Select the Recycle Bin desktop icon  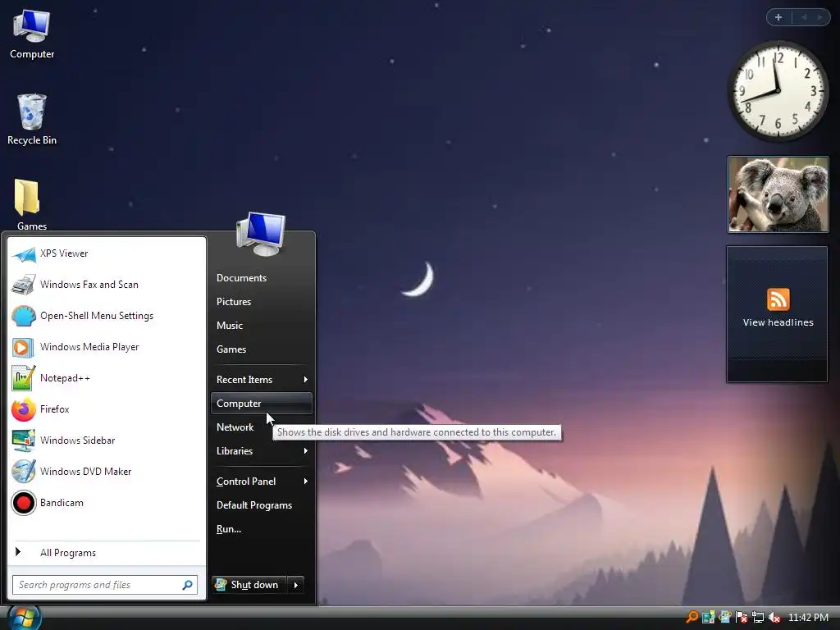[x=32, y=120]
